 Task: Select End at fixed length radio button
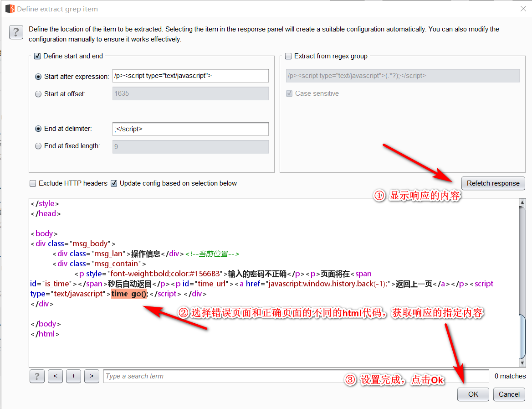click(x=38, y=146)
